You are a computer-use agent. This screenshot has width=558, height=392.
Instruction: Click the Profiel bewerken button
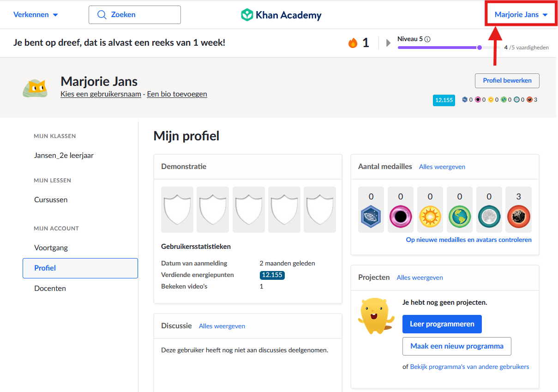[x=507, y=80]
